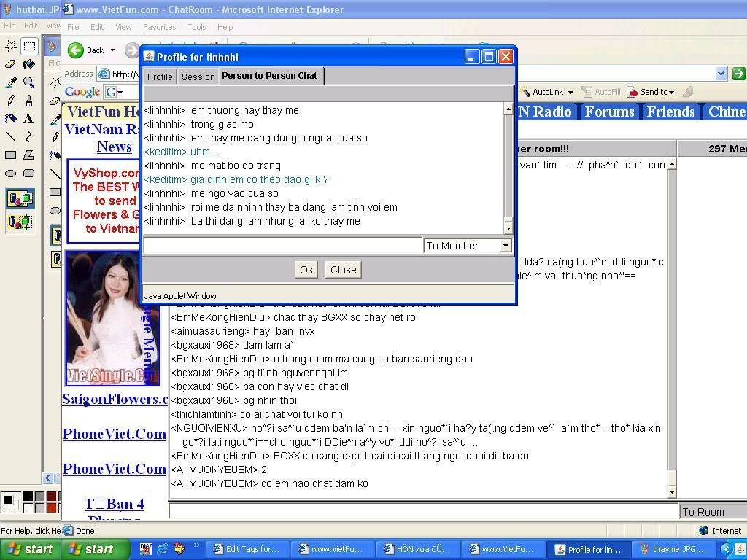
Task: Select the Person-to-Person Chat tab
Action: click(270, 76)
